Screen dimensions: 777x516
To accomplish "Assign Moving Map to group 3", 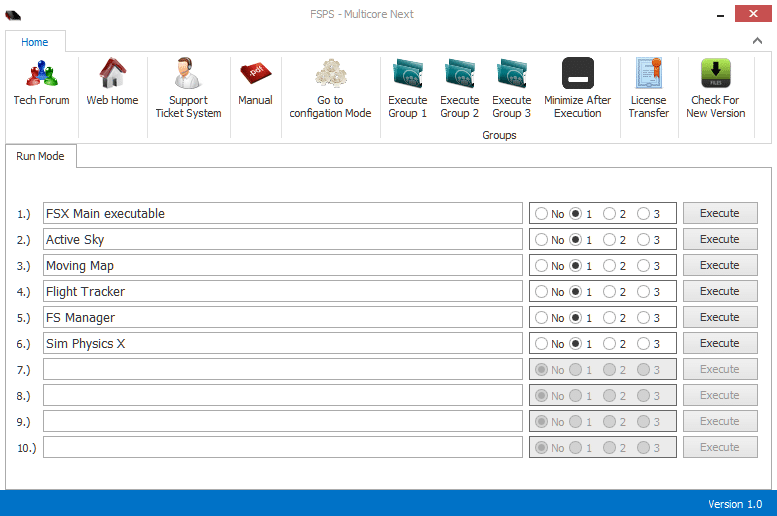I will pyautogui.click(x=643, y=265).
